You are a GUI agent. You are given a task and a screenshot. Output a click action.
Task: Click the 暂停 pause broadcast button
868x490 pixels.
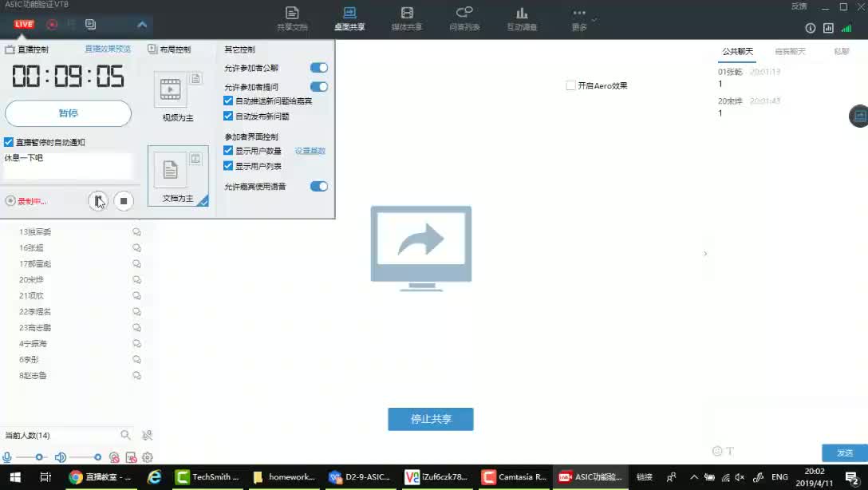tap(68, 113)
